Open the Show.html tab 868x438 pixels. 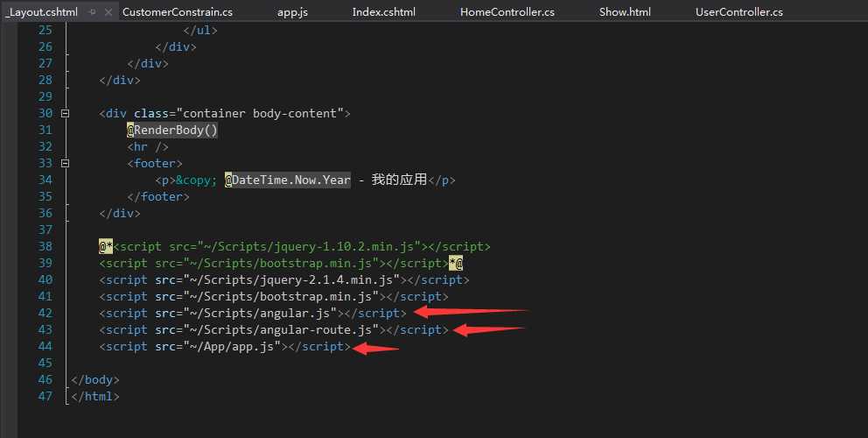[x=625, y=11]
